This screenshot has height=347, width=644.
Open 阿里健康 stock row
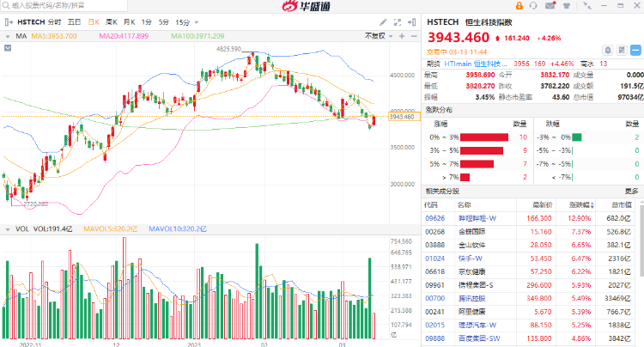[x=529, y=312]
